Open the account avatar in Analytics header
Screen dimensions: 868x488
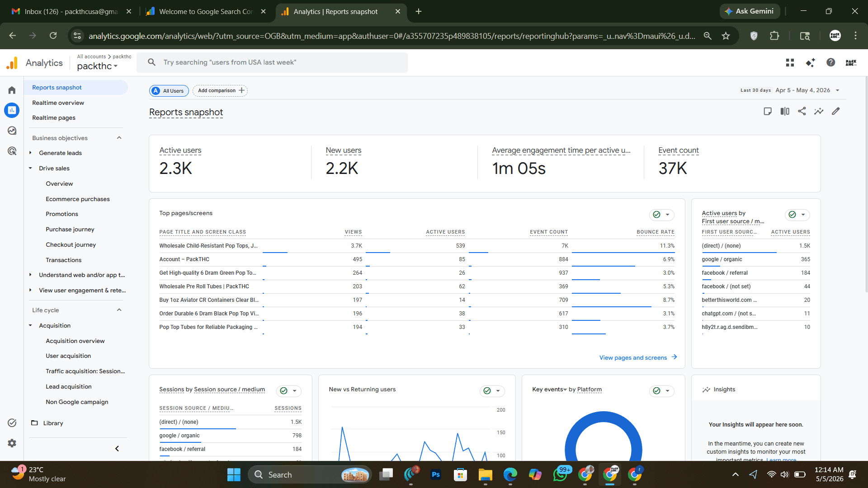click(x=851, y=63)
